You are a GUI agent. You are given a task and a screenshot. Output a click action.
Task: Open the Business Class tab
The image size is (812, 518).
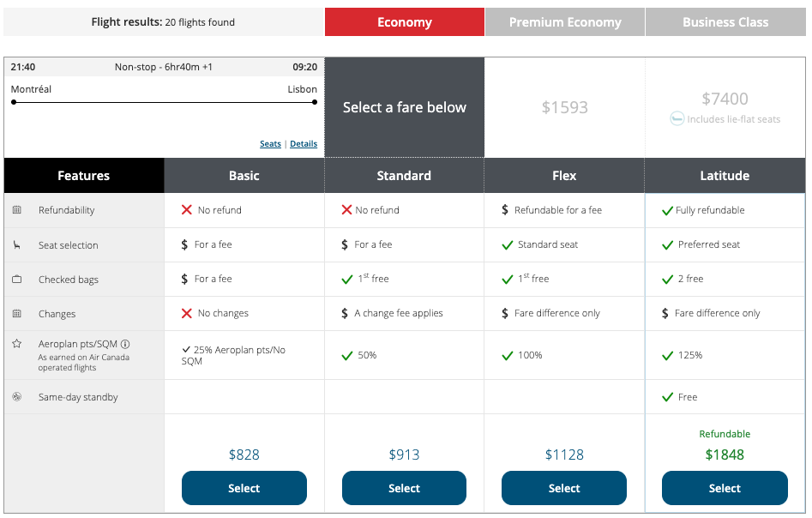point(725,22)
